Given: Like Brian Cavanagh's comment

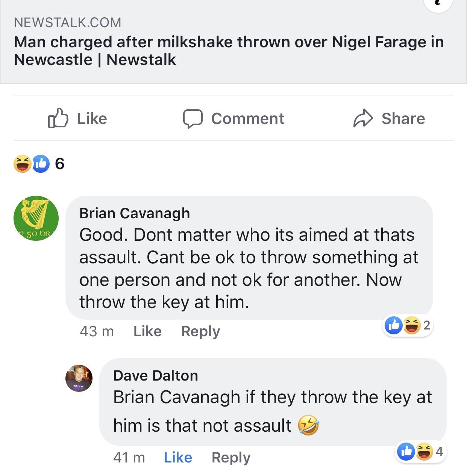Looking at the screenshot, I should 148,331.
